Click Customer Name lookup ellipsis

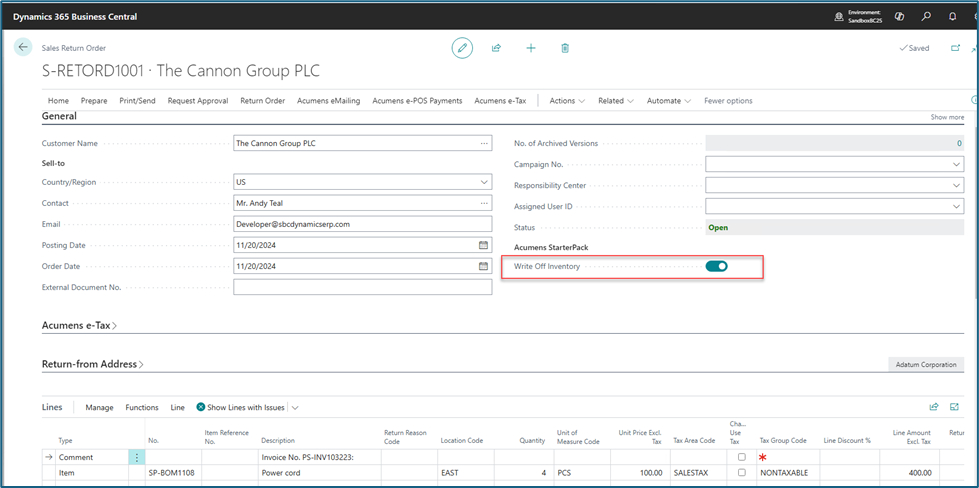(484, 144)
